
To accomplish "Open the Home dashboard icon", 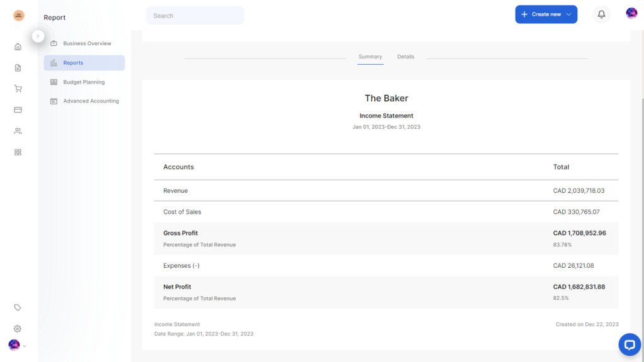I will tap(18, 46).
